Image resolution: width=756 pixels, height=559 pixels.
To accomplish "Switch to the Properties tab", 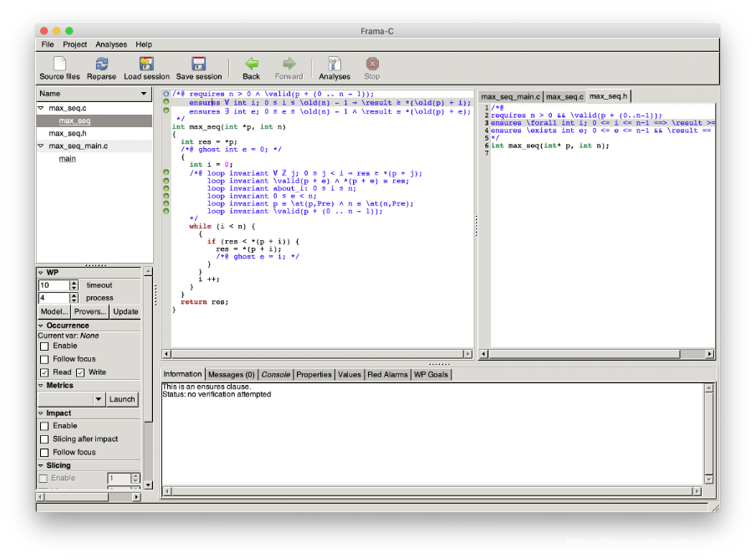I will pos(314,375).
